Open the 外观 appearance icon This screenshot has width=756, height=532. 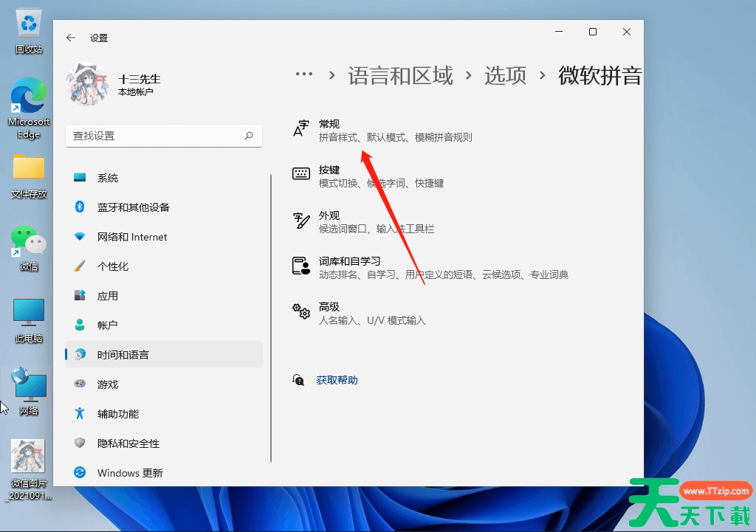301,220
